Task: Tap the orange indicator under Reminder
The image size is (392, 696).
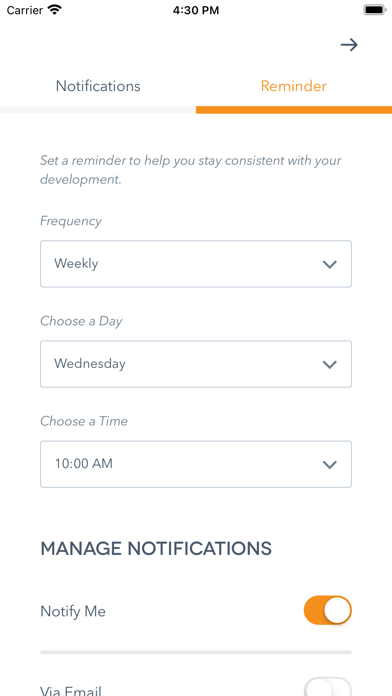Action: (x=294, y=110)
